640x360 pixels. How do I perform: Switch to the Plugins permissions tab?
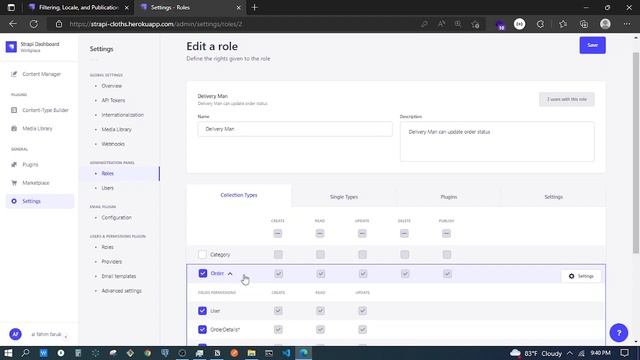[449, 197]
